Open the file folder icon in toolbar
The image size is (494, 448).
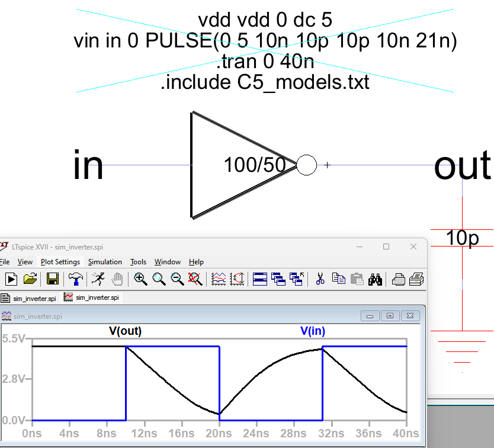pyautogui.click(x=30, y=279)
